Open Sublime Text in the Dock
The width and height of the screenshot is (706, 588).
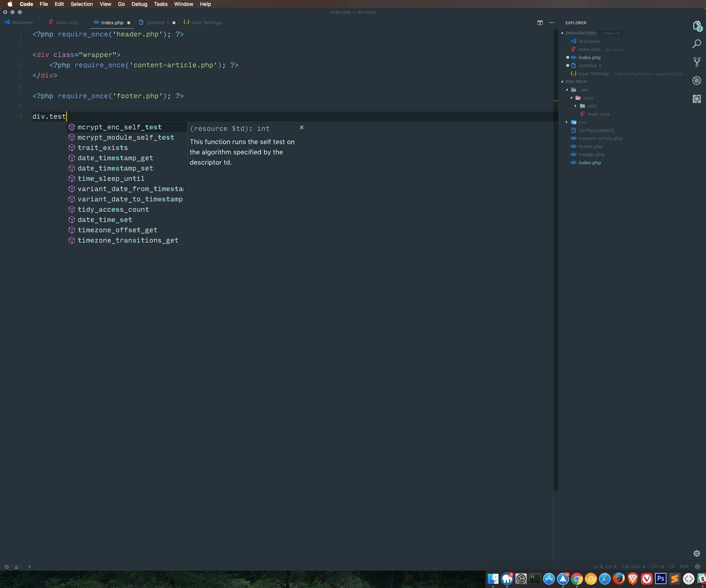click(x=675, y=579)
